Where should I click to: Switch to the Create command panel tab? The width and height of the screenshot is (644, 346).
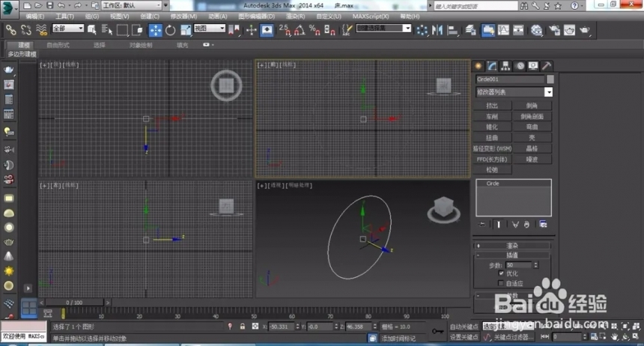pyautogui.click(x=478, y=66)
